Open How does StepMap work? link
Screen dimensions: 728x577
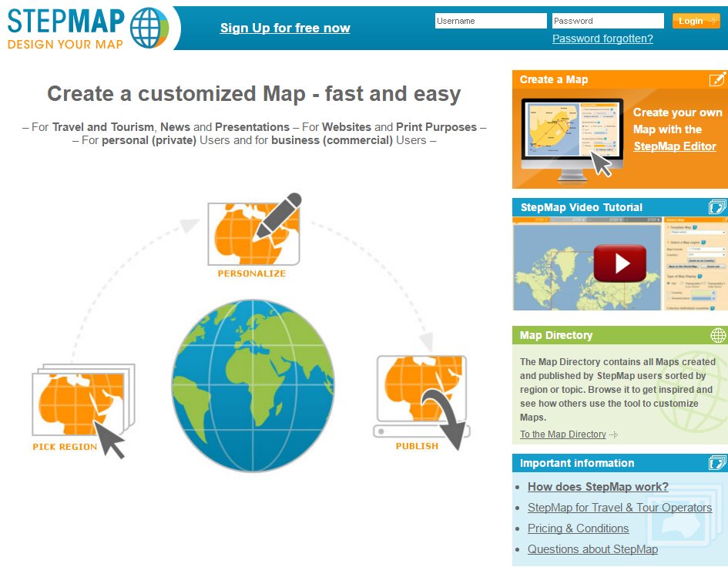[598, 486]
